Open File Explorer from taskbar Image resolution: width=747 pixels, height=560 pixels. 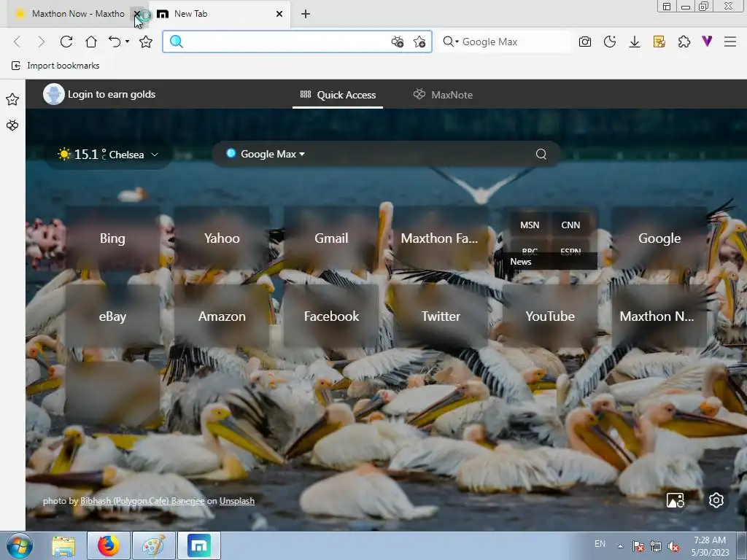63,545
